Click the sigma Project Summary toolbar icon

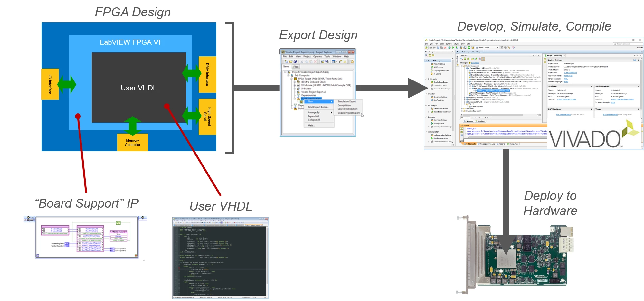[x=469, y=48]
